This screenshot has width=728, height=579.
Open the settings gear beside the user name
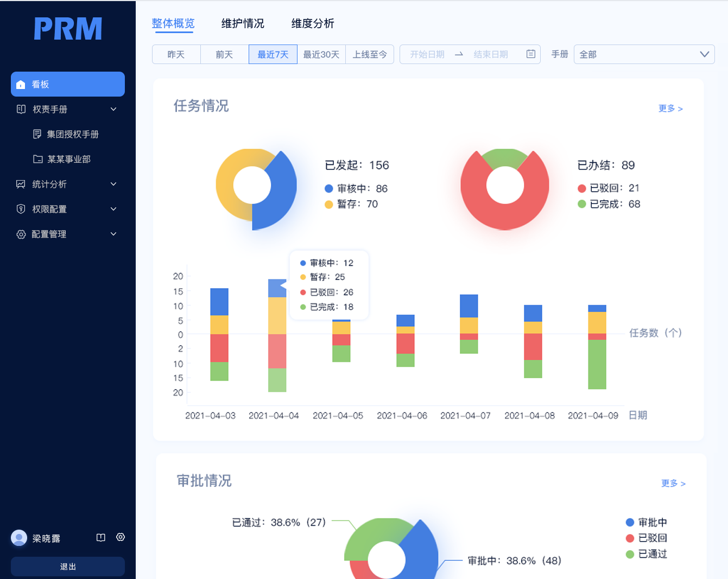[121, 537]
